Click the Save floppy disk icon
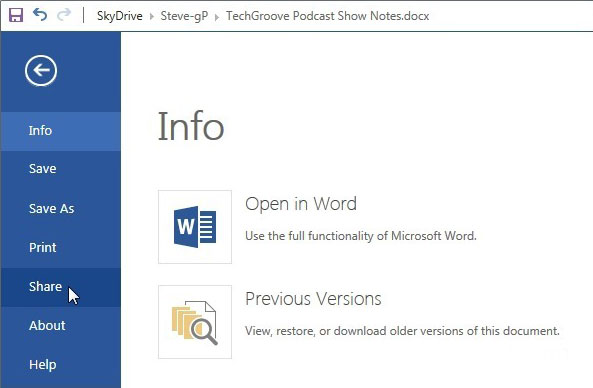The image size is (593, 388). click(16, 16)
